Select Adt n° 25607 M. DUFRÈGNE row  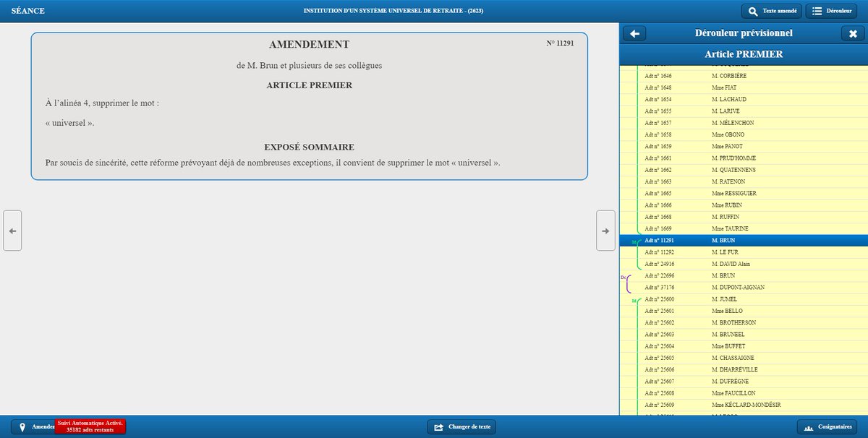[744, 381]
